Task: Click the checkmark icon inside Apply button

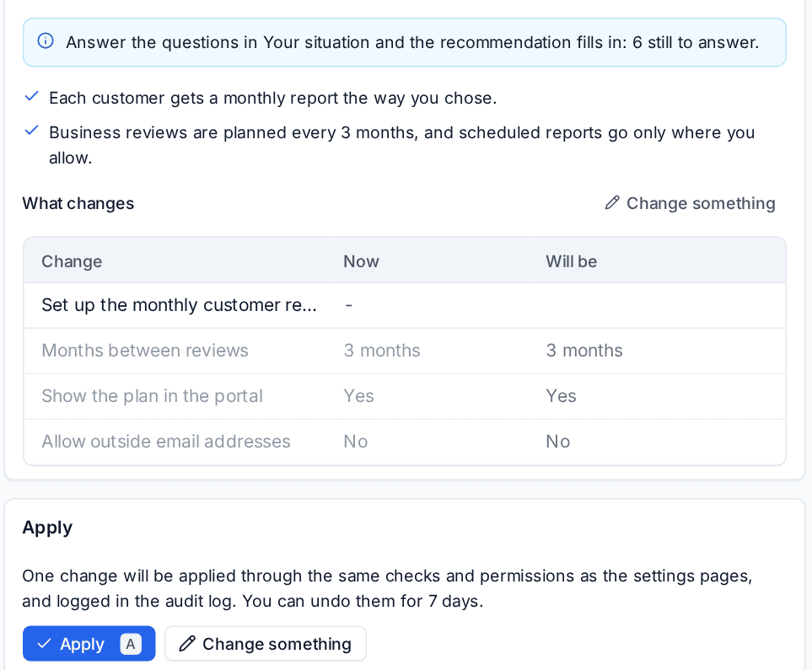Action: click(44, 644)
